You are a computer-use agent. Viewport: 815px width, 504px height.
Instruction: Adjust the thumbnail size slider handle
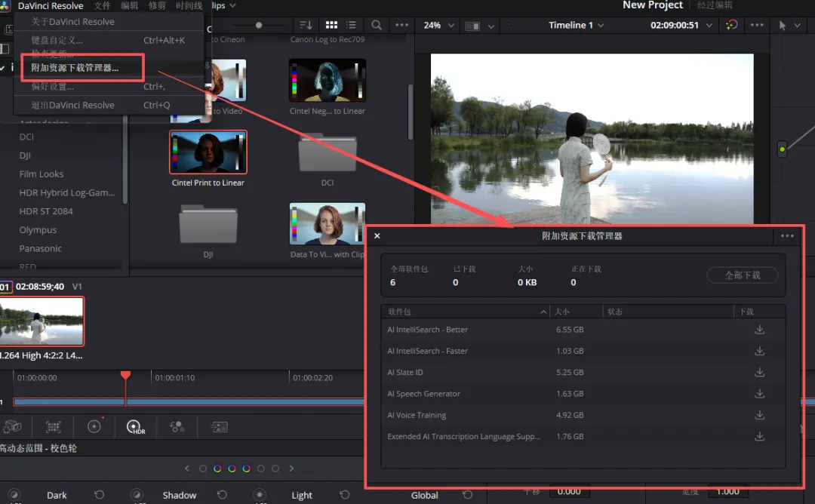pos(259,25)
